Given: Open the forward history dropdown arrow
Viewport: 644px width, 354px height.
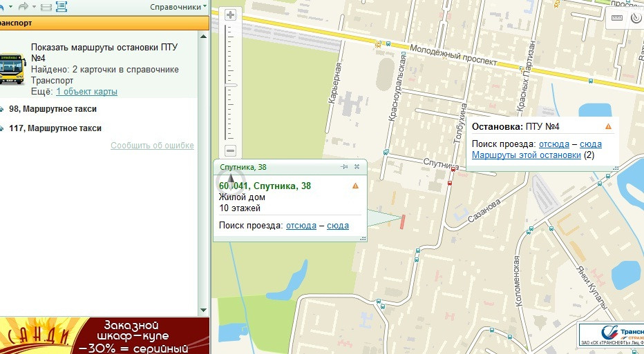Looking at the screenshot, I should pos(34,7).
